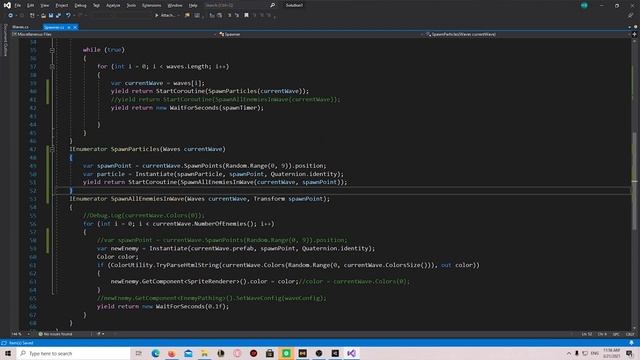Open the Extensions menu
The image size is (640, 360).
point(151,5)
